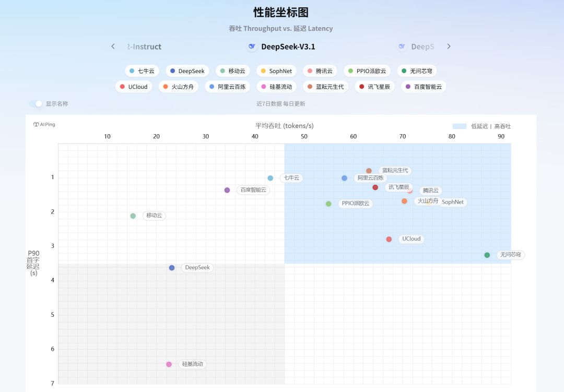Toggle the 蓝耘元生代 legend chip
Viewport: 564px width, 392px height.
pyautogui.click(x=325, y=87)
